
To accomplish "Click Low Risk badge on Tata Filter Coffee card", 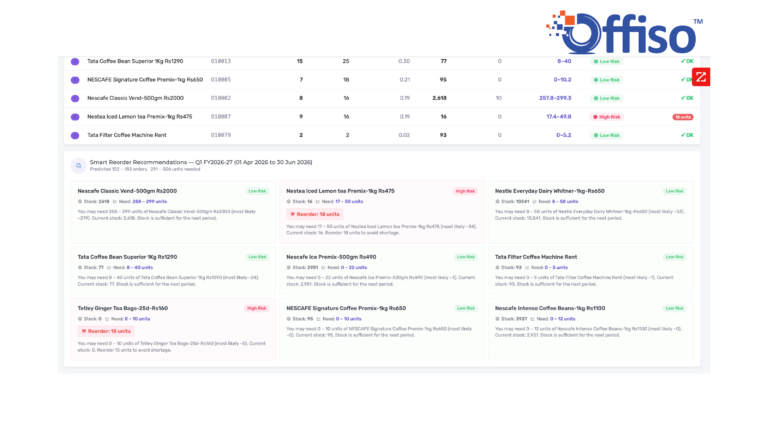I will point(675,257).
